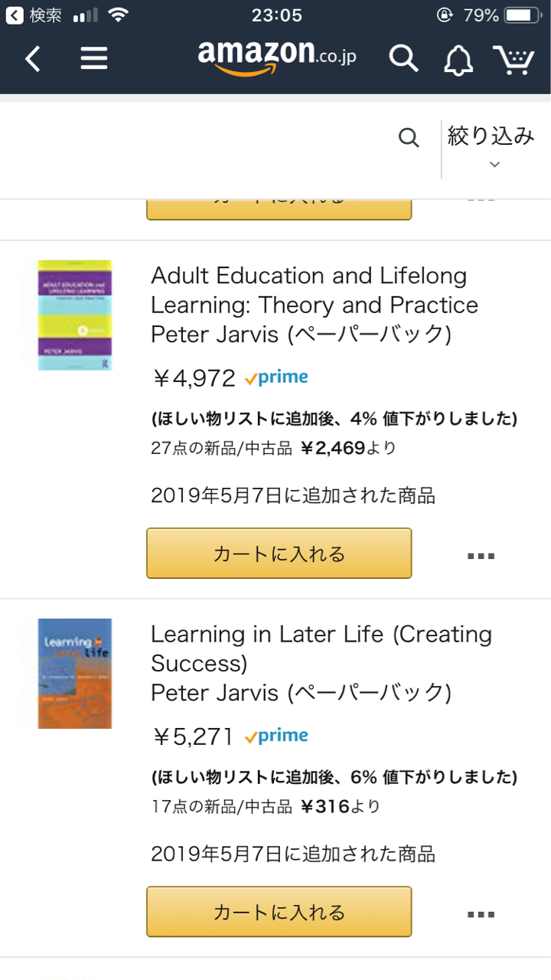
Task: Open notifications bell
Action: (x=459, y=59)
